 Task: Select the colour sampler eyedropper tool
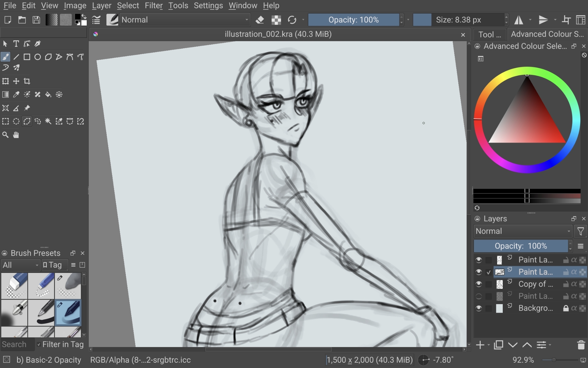[16, 95]
